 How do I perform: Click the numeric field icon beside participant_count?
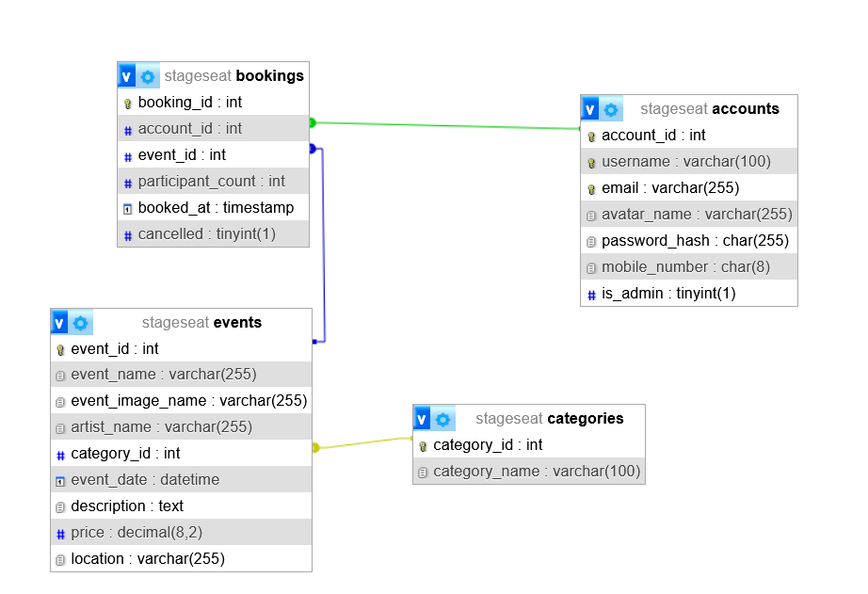tap(129, 181)
